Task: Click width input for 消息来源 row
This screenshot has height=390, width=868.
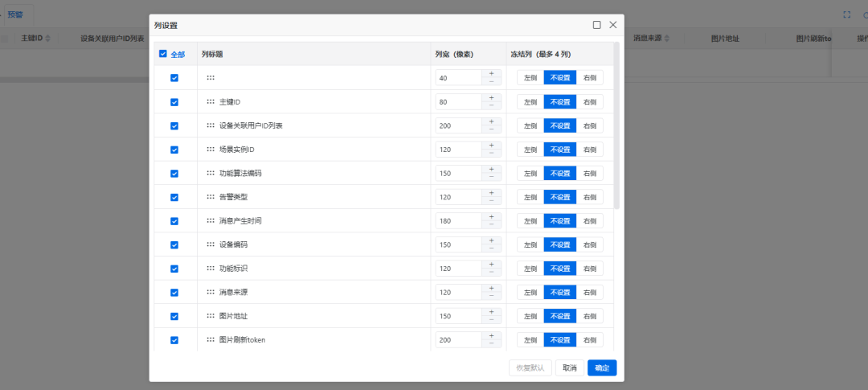Action: [x=458, y=293]
